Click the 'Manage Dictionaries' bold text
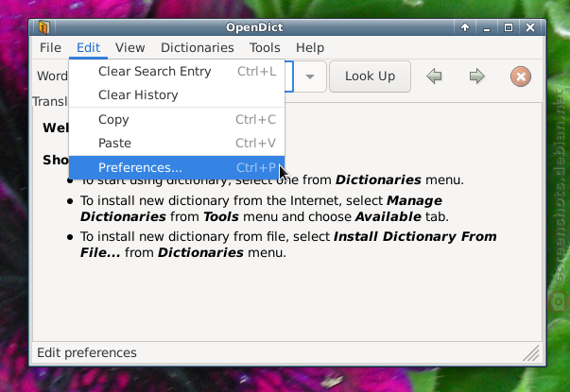The height and width of the screenshot is (392, 570). click(x=261, y=209)
